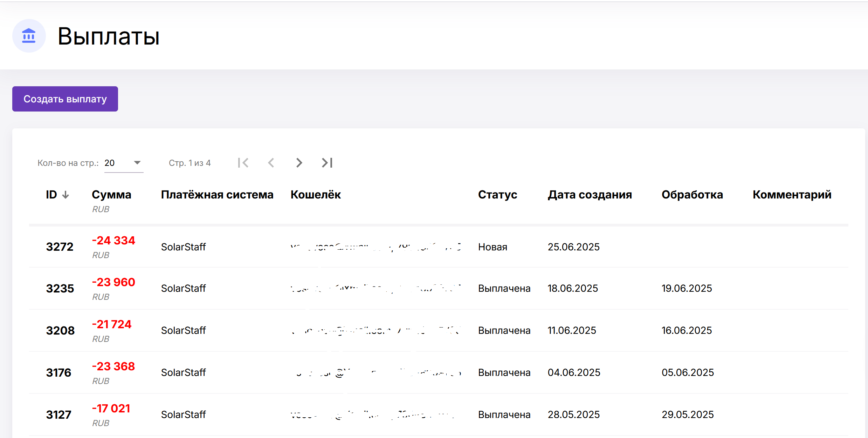Sort table by Сумма column header
The width and height of the screenshot is (868, 438).
point(111,195)
